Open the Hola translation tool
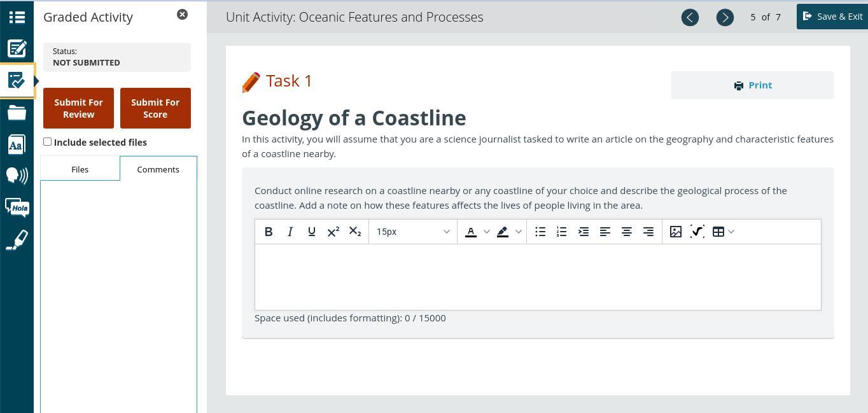The width and height of the screenshot is (868, 413). click(x=17, y=207)
